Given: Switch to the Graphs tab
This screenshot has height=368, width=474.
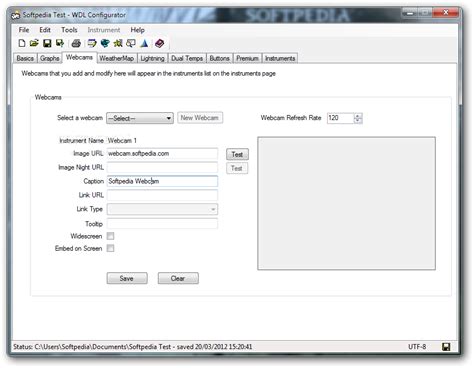Looking at the screenshot, I should [50, 58].
